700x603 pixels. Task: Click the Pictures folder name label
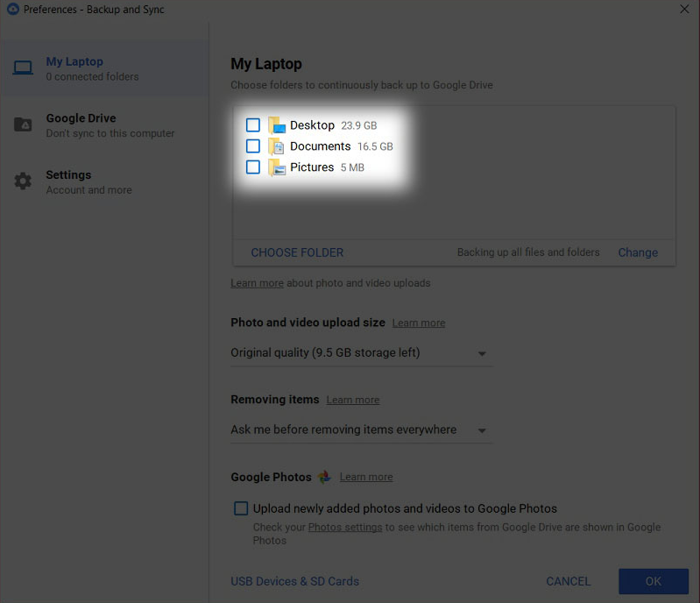tap(312, 167)
